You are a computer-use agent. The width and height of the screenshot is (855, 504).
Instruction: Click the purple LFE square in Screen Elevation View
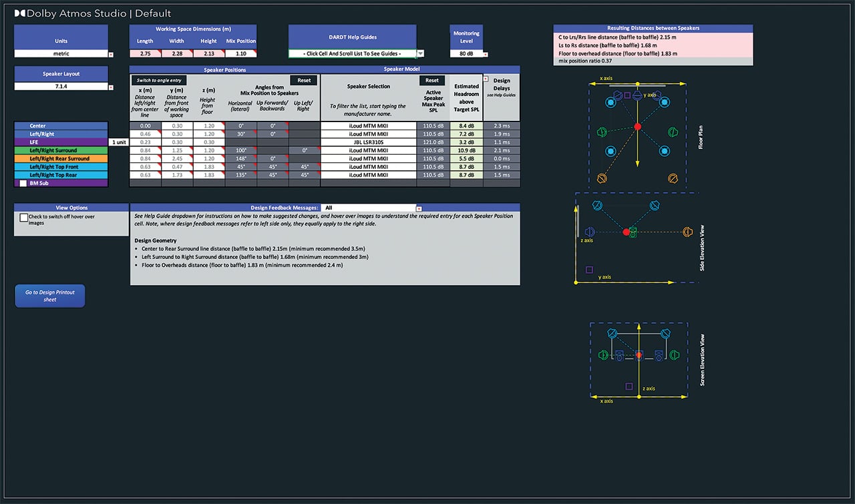[629, 387]
